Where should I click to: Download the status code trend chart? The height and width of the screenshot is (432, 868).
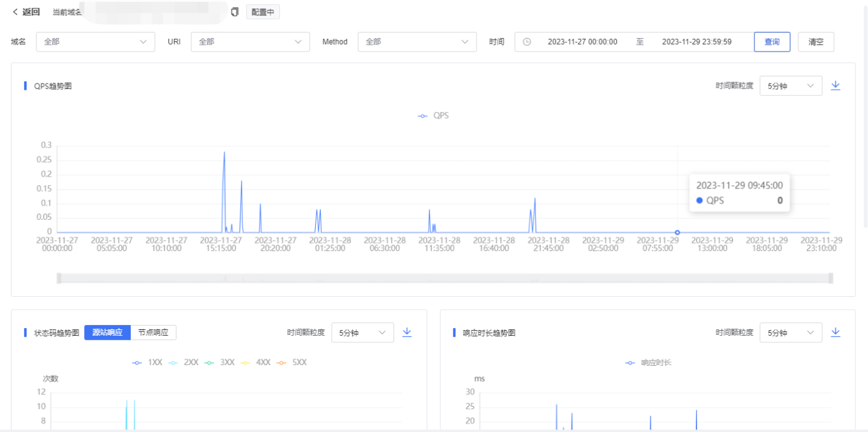[407, 332]
